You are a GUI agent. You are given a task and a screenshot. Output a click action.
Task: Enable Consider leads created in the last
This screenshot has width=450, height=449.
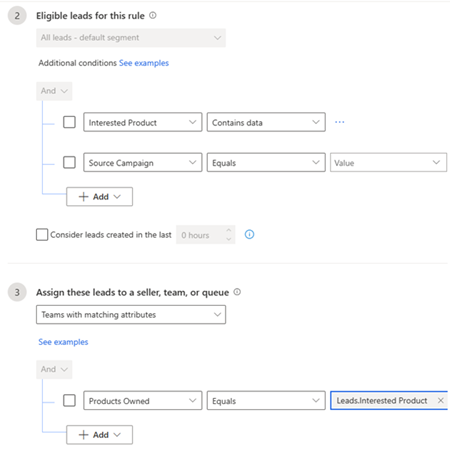click(x=42, y=235)
